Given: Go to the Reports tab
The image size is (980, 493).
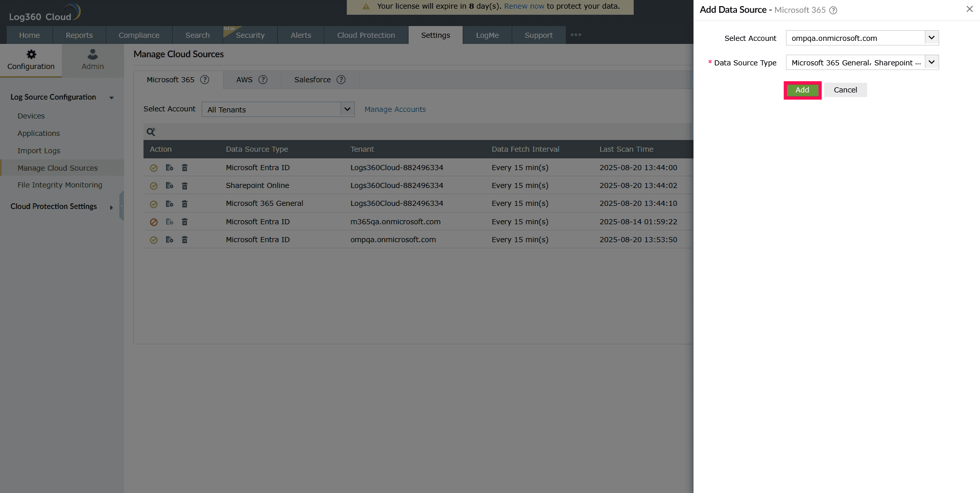Looking at the screenshot, I should (x=79, y=35).
